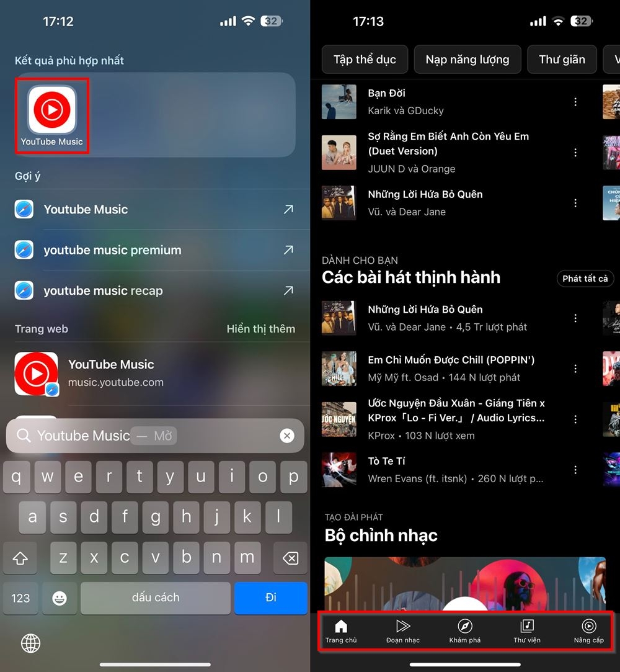Open 'Đoạn nhạc' samples tab
The image size is (620, 672).
click(403, 631)
